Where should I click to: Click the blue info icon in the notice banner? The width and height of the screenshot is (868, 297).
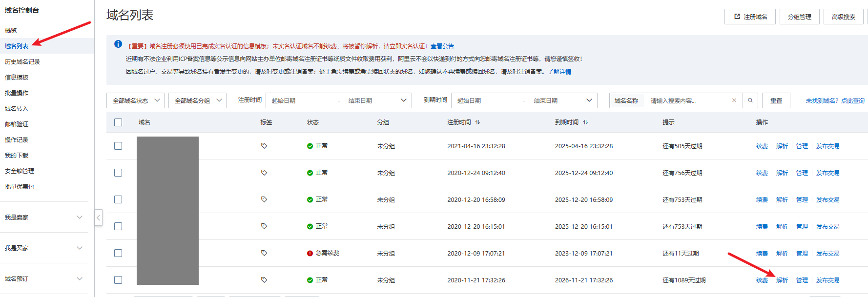[x=118, y=44]
